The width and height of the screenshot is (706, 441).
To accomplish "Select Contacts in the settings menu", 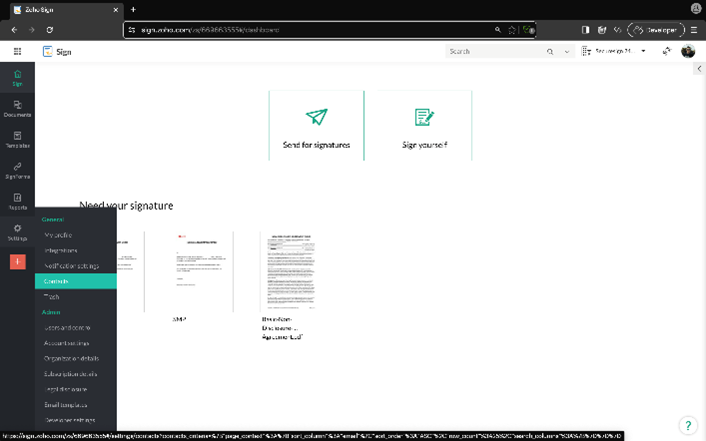I will pyautogui.click(x=57, y=281).
